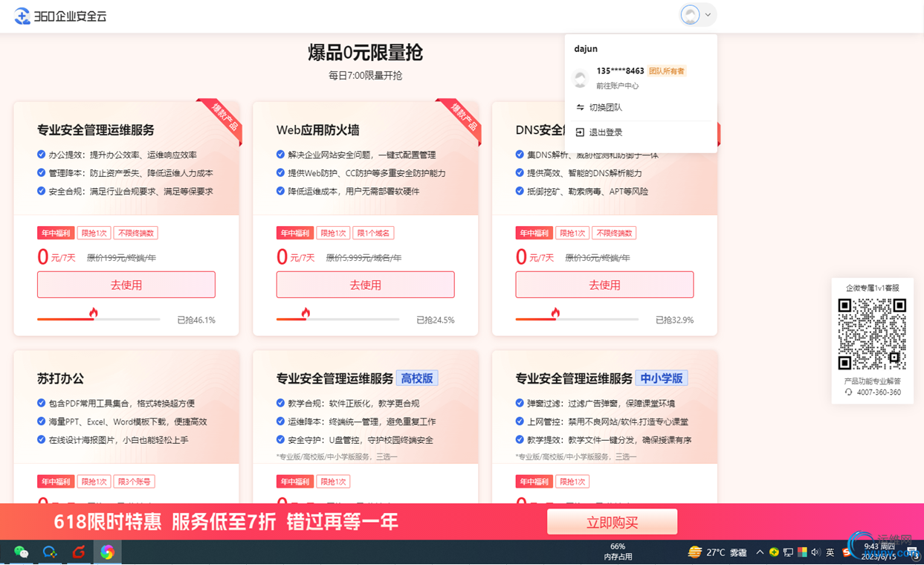The height and width of the screenshot is (565, 924).
Task: Click checkmark icon beside 办公提效 line
Action: click(x=42, y=155)
